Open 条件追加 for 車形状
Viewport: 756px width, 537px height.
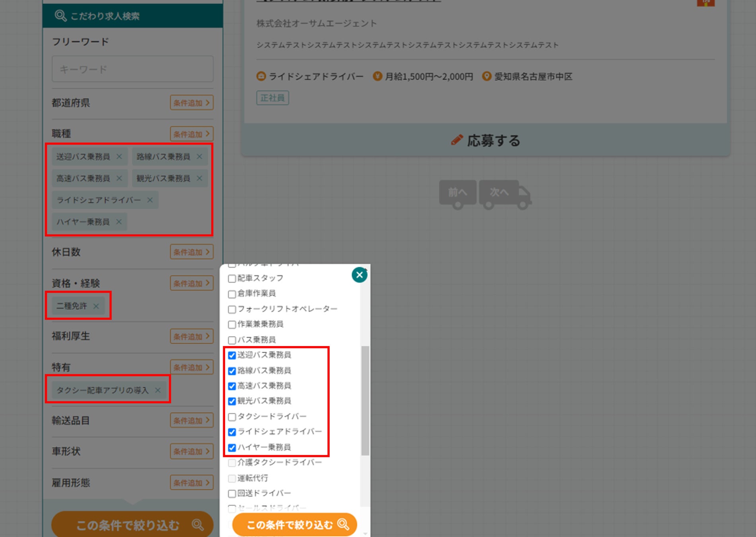coord(192,451)
